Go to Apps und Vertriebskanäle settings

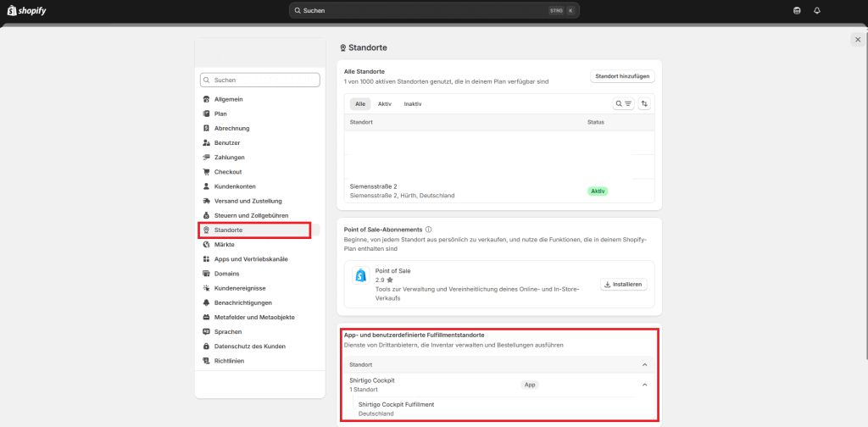(x=250, y=259)
